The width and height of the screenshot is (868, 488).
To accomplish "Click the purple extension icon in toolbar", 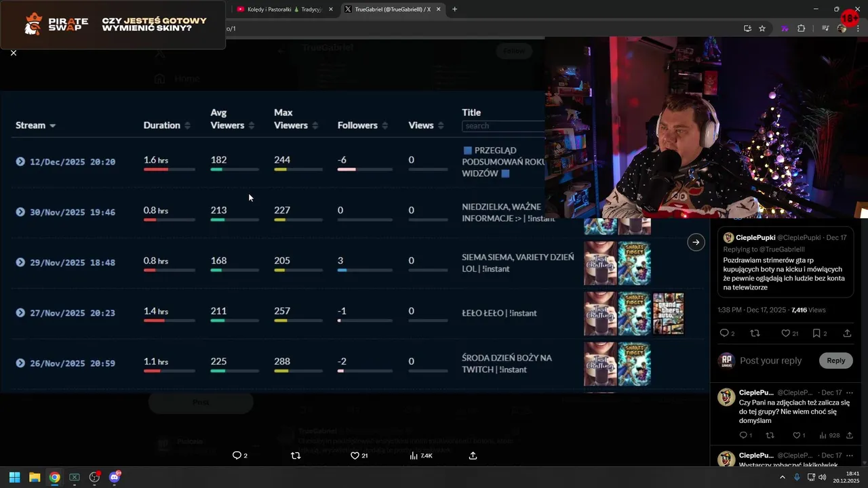I will (785, 28).
